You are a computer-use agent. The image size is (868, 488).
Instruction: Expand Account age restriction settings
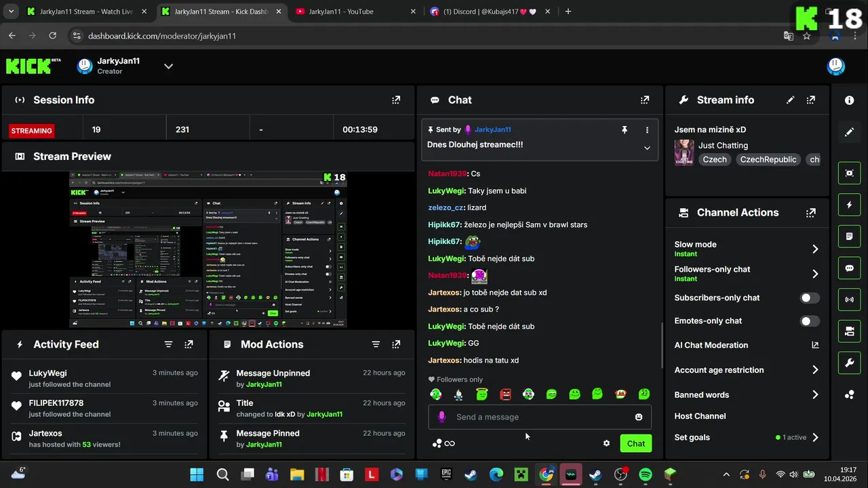click(x=815, y=370)
